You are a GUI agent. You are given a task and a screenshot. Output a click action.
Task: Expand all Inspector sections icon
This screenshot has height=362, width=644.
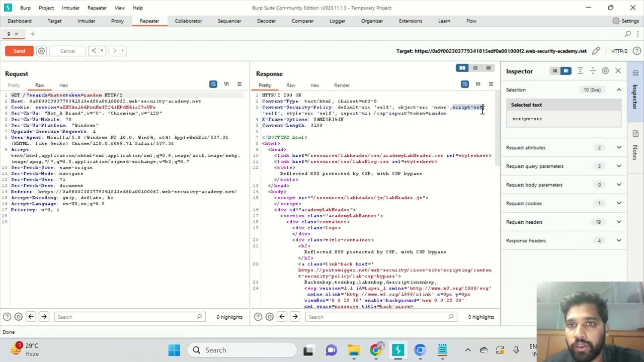(580, 71)
